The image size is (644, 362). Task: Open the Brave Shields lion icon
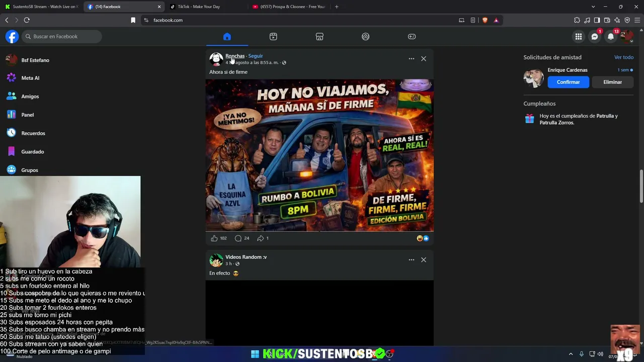(x=485, y=20)
